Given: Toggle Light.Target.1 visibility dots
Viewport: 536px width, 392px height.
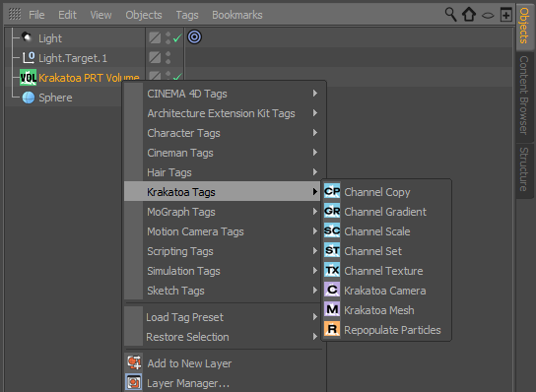Looking at the screenshot, I should tap(167, 57).
